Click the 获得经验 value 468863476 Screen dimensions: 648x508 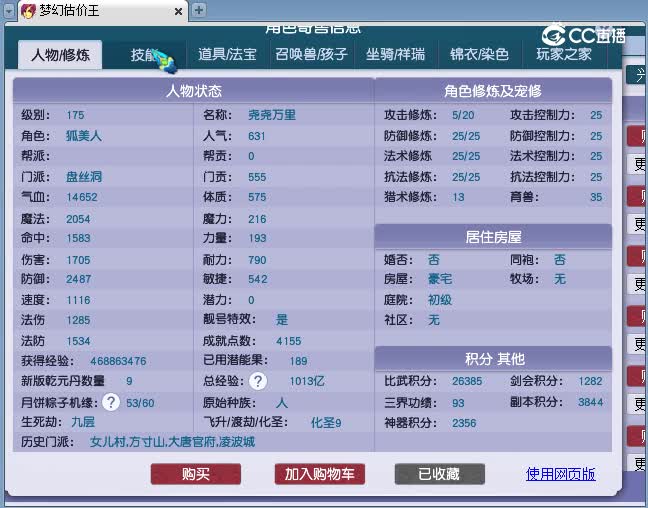click(x=118, y=361)
